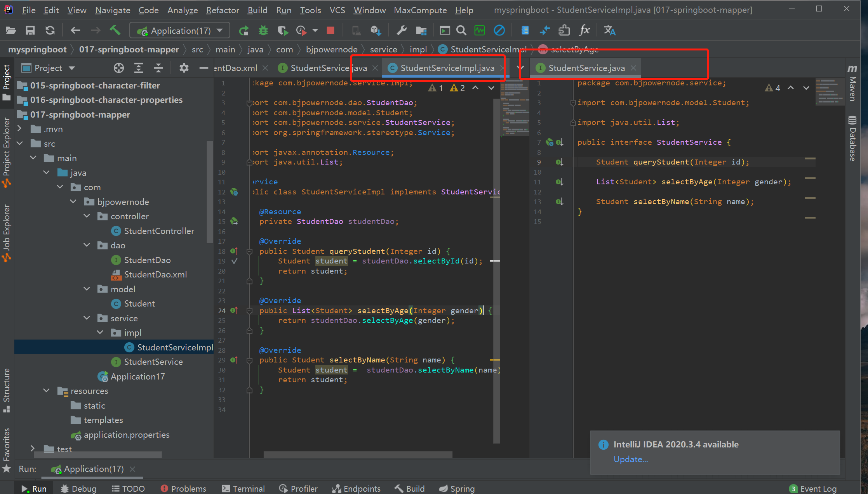Open Search Everywhere magnifier icon
Viewport: 868px width, 494px height.
pos(461,30)
